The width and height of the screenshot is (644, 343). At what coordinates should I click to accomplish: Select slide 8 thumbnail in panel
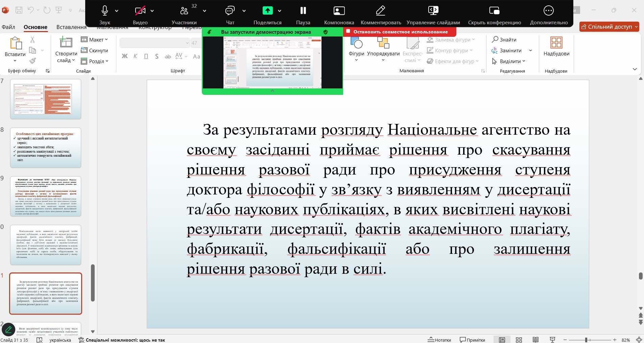(46, 148)
